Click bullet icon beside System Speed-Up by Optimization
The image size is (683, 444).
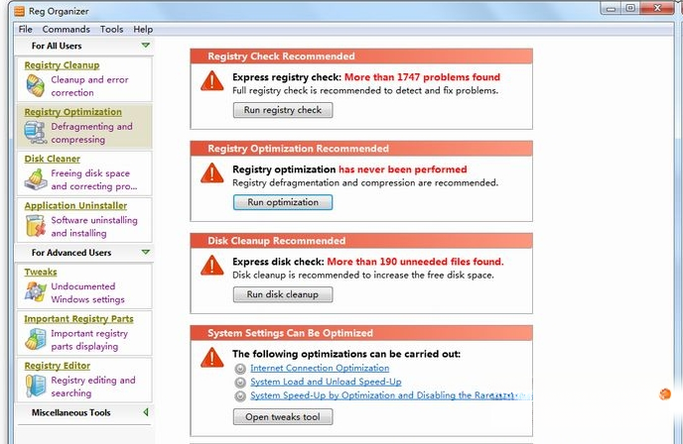[240, 396]
